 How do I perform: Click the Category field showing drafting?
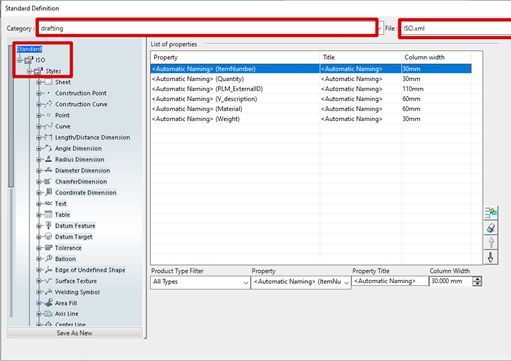(207, 28)
